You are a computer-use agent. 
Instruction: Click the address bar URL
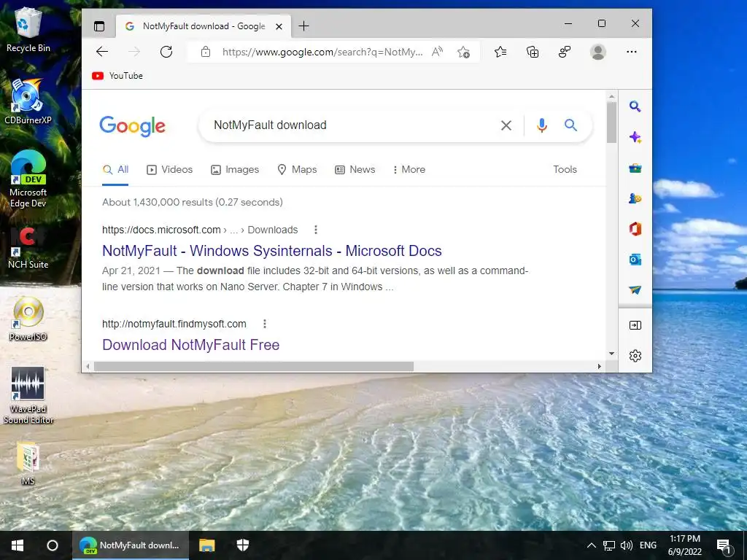(x=322, y=52)
